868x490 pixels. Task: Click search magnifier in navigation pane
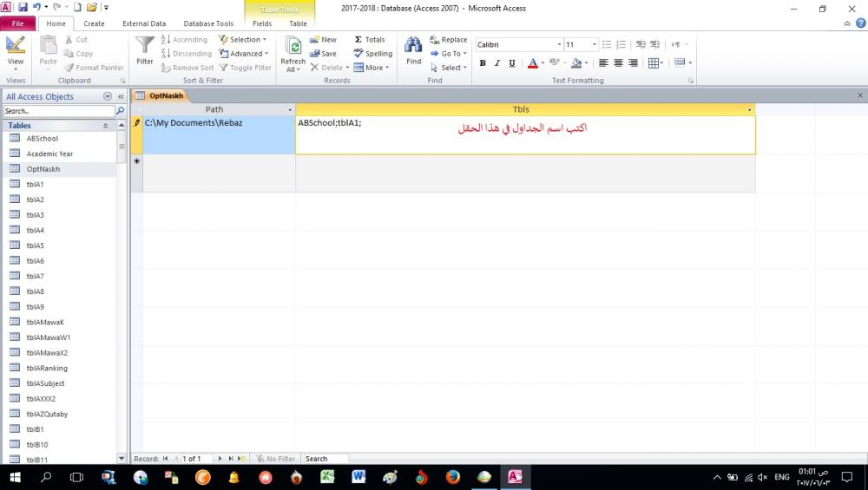pos(120,111)
